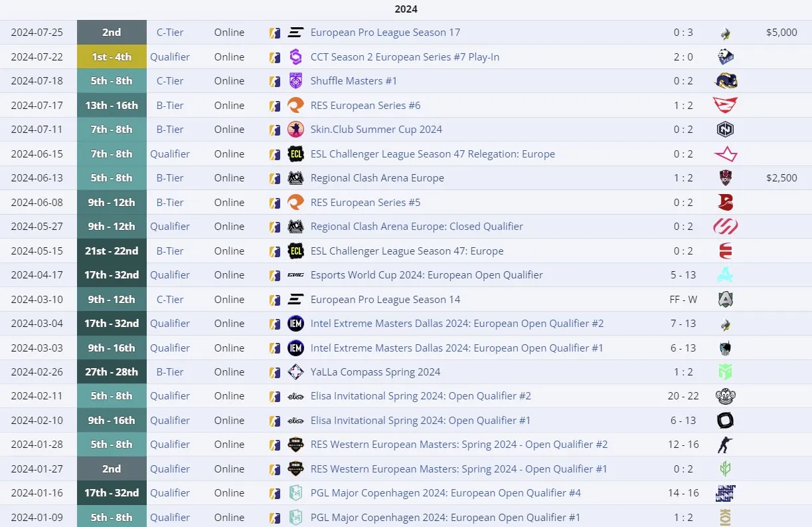The image size is (812, 527).
Task: Click opponent team logo in Skin.Club Summer Cup row
Action: (725, 130)
